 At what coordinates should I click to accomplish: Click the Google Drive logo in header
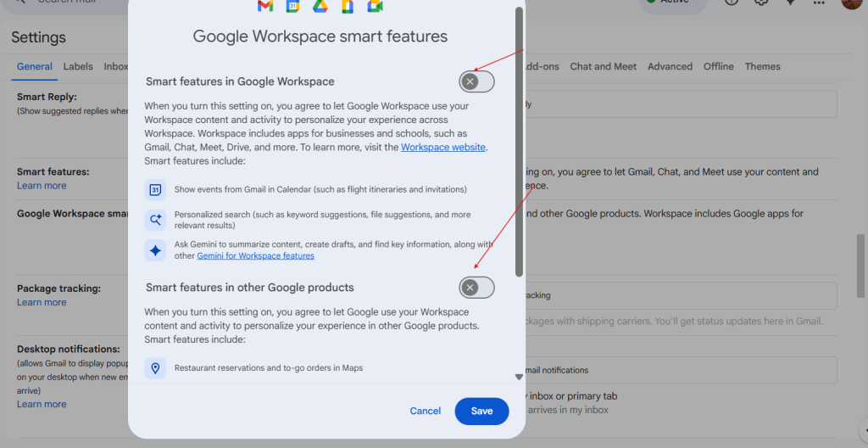coord(320,7)
